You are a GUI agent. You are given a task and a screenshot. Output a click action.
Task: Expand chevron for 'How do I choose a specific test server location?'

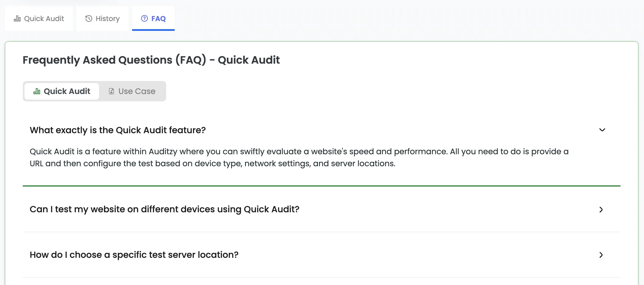tap(601, 255)
